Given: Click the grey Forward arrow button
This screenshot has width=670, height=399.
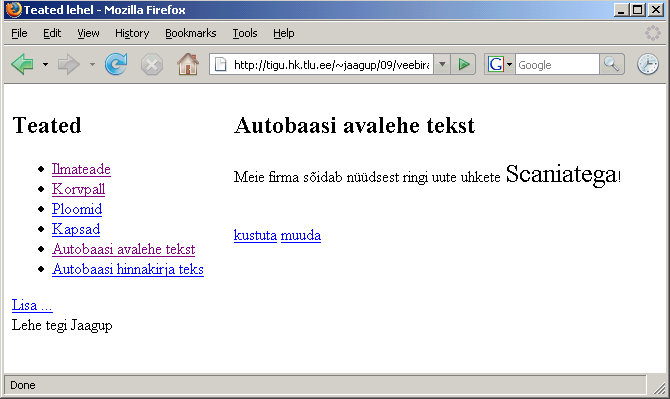Looking at the screenshot, I should pyautogui.click(x=69, y=65).
